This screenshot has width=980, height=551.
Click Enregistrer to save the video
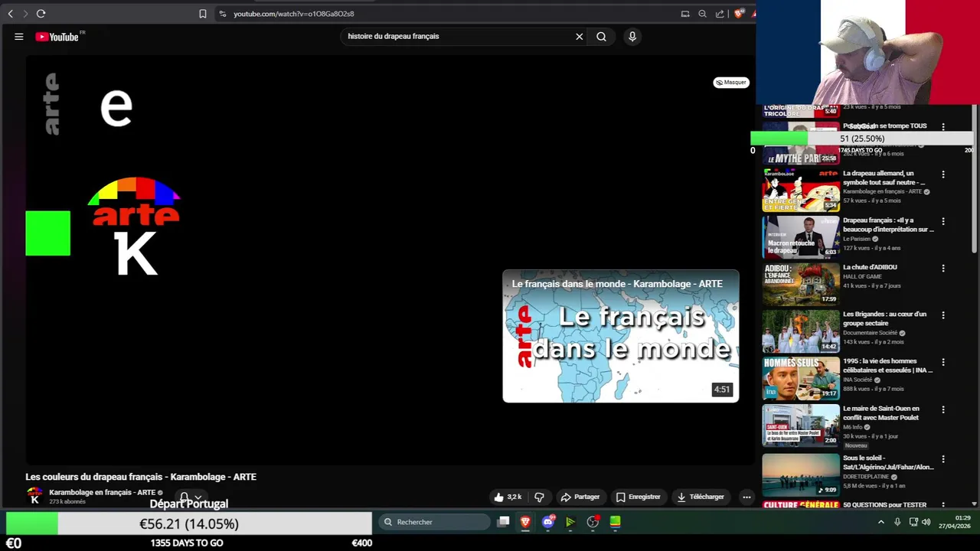pos(639,497)
